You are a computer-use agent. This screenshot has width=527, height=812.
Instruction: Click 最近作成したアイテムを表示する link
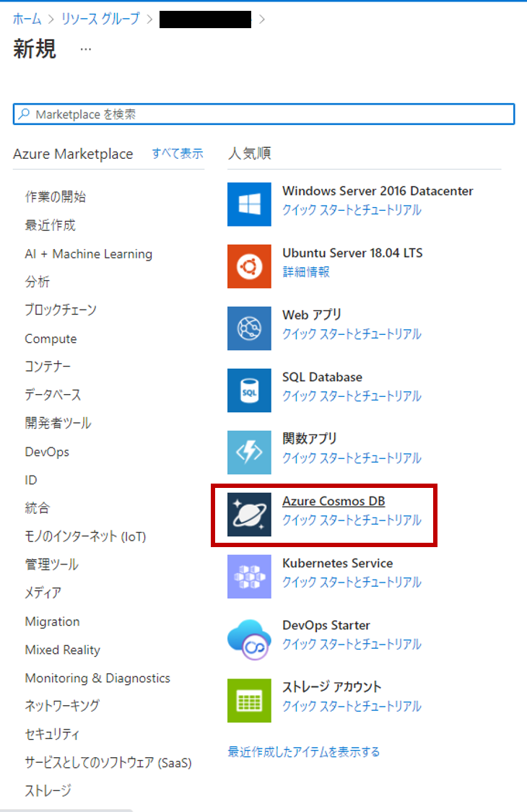pyautogui.click(x=304, y=752)
